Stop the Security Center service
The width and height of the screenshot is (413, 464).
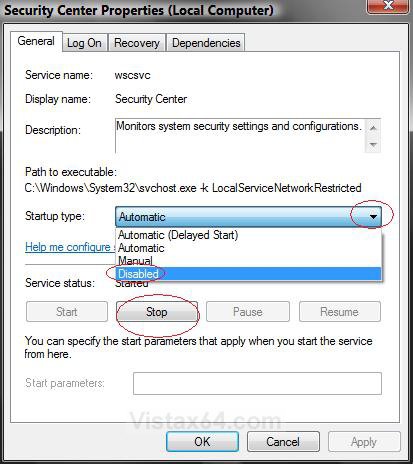click(x=157, y=312)
